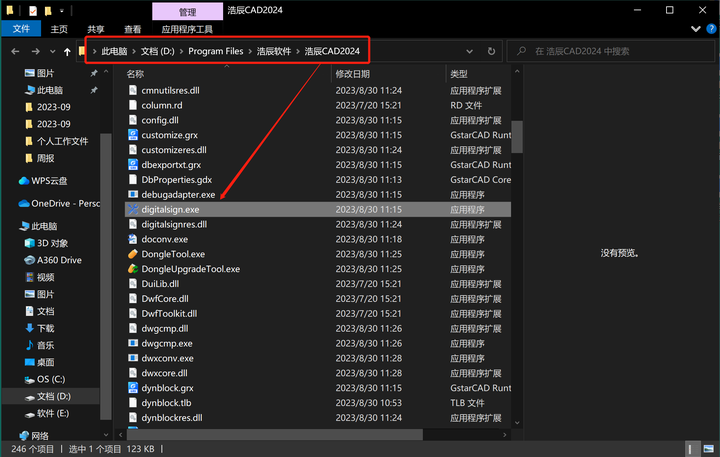Open the 主页 ribbon tab
This screenshot has width=720, height=457.
tap(59, 29)
